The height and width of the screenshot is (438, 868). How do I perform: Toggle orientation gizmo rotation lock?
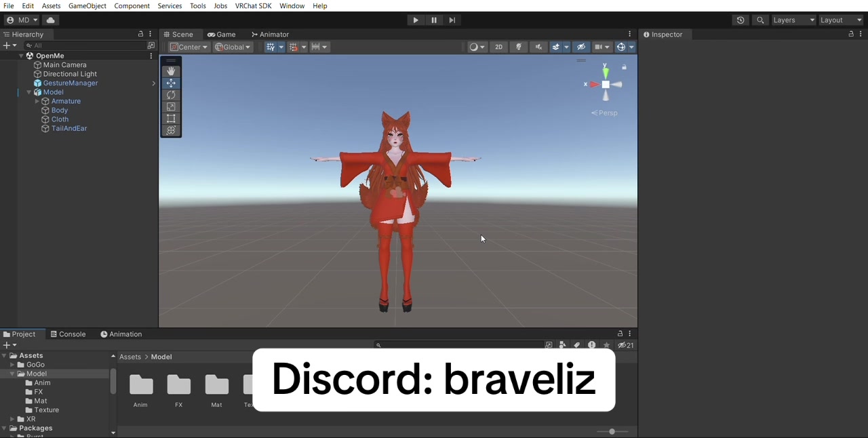click(x=625, y=67)
